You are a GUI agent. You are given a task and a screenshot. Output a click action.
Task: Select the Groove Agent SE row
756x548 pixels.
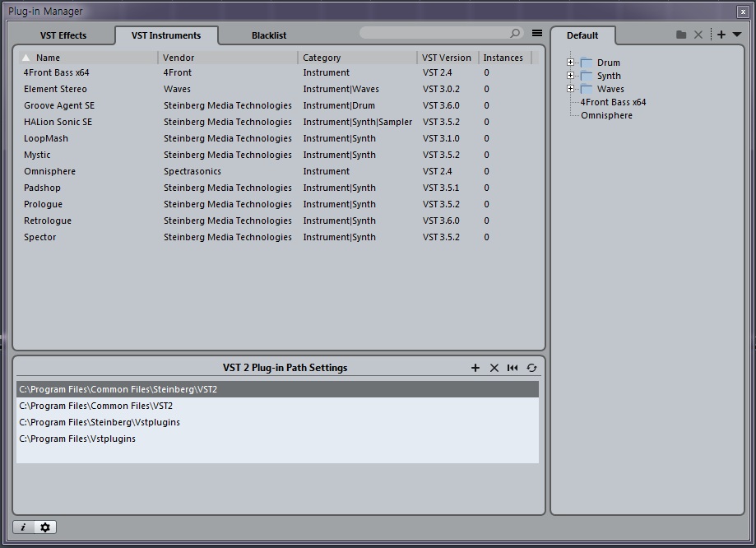(x=279, y=105)
